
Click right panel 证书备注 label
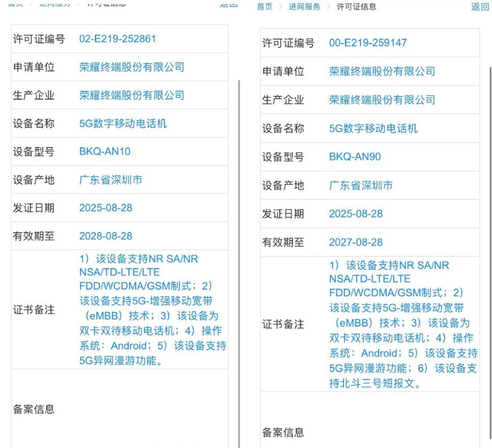pyautogui.click(x=283, y=324)
